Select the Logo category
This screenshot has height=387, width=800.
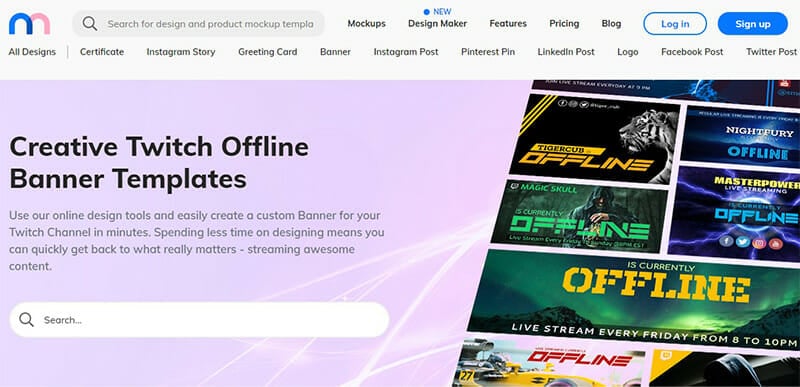tap(628, 51)
